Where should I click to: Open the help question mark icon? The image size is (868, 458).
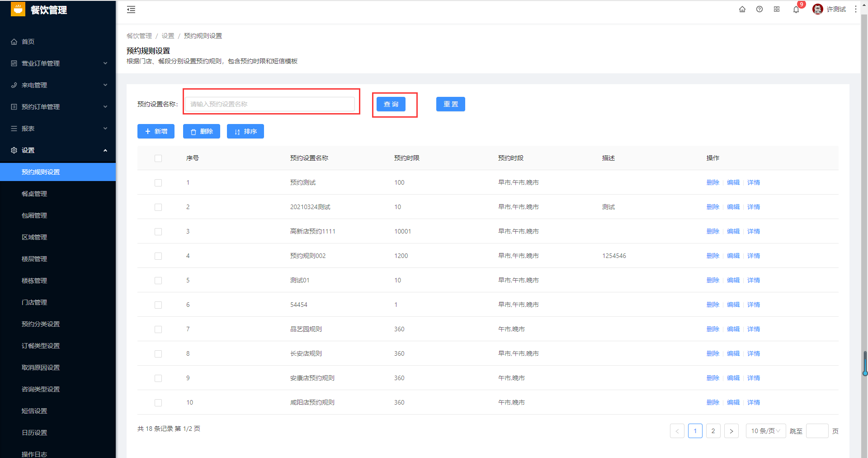pos(759,9)
